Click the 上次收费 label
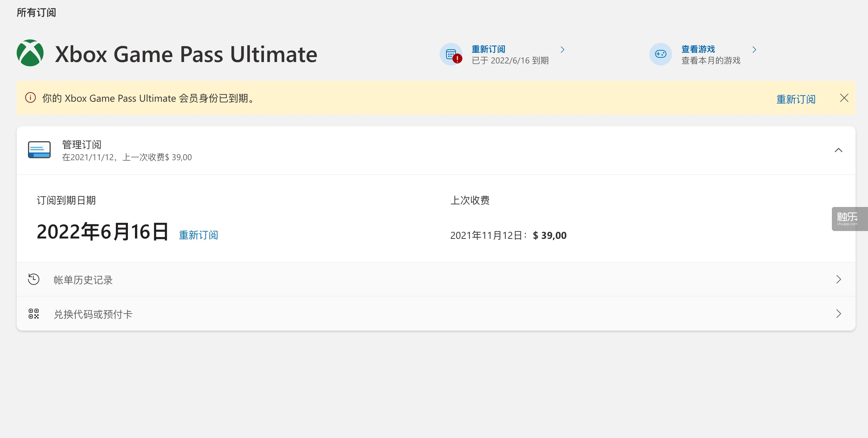The width and height of the screenshot is (868, 438). [470, 200]
